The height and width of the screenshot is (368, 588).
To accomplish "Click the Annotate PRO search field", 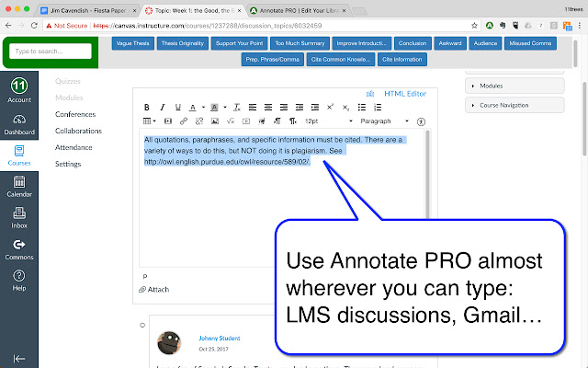I will point(51,52).
